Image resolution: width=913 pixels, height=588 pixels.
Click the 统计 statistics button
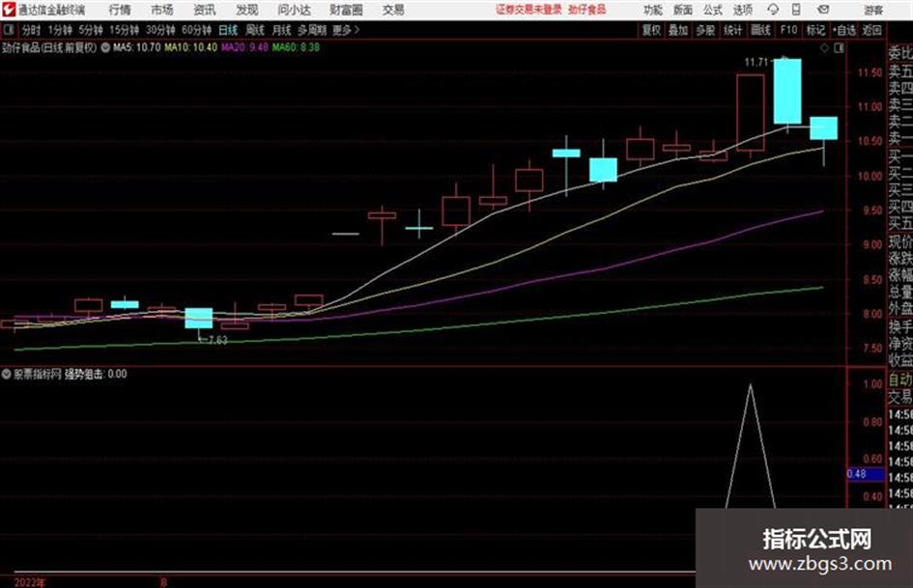[732, 30]
